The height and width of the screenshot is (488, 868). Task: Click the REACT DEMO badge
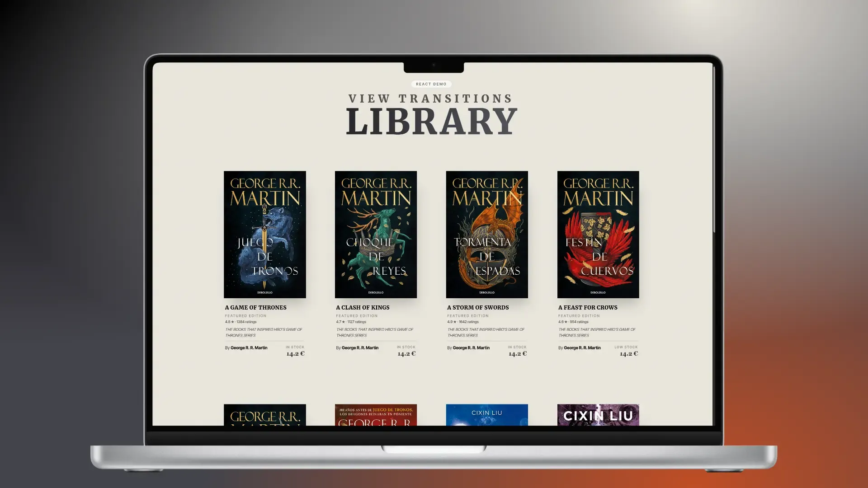click(x=431, y=84)
